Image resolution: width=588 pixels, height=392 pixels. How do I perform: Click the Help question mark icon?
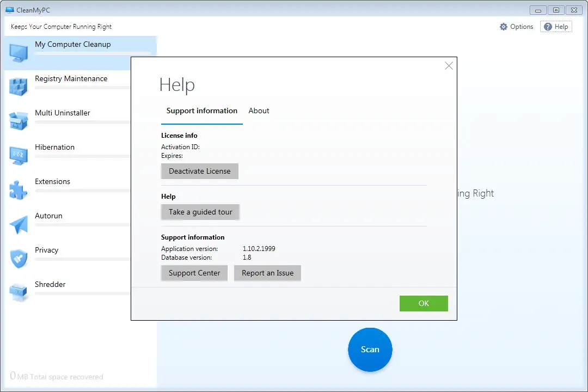pos(548,27)
